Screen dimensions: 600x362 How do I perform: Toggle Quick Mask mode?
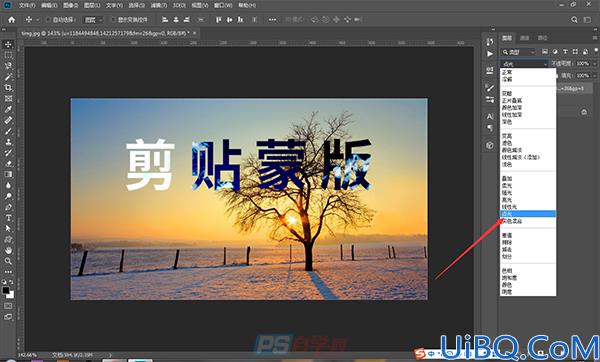[x=8, y=306]
